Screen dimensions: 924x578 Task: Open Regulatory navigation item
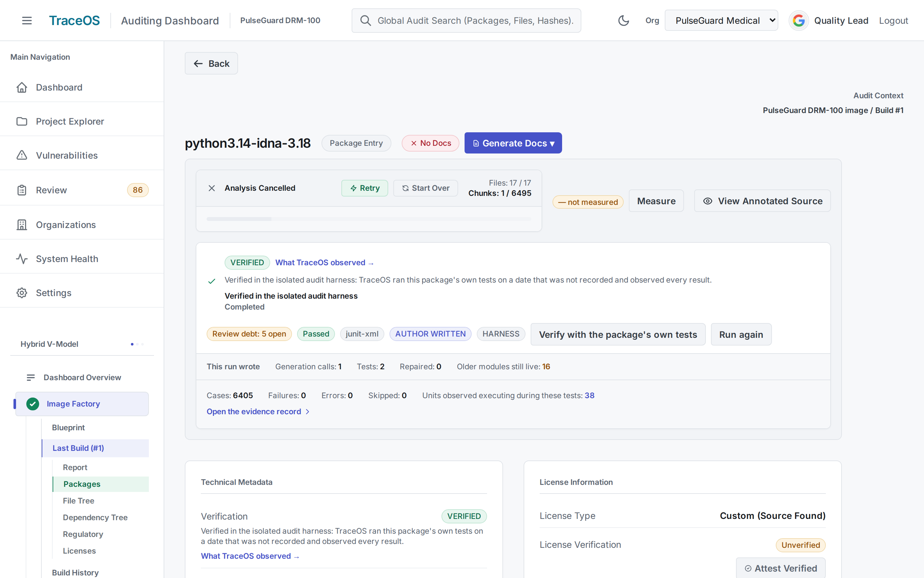click(x=83, y=534)
